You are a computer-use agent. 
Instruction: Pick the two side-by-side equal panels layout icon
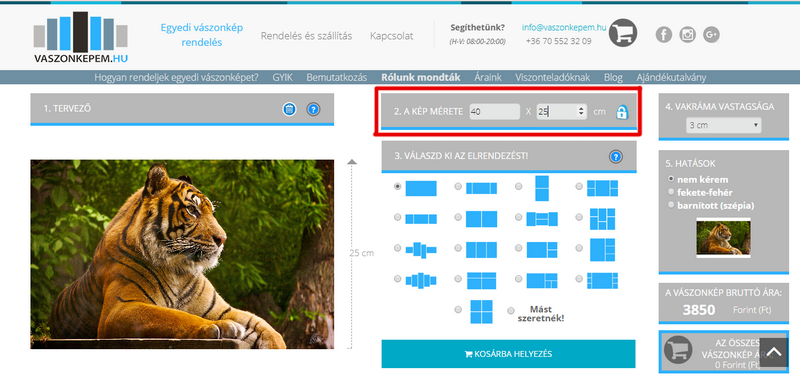(x=482, y=219)
